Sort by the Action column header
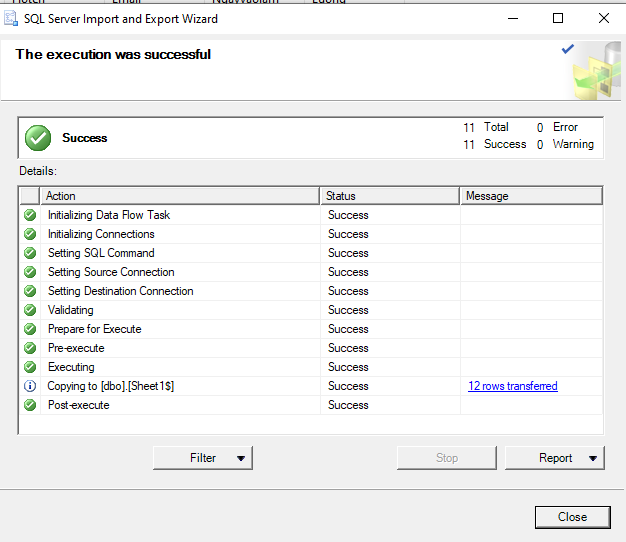The image size is (626, 542). pos(180,196)
